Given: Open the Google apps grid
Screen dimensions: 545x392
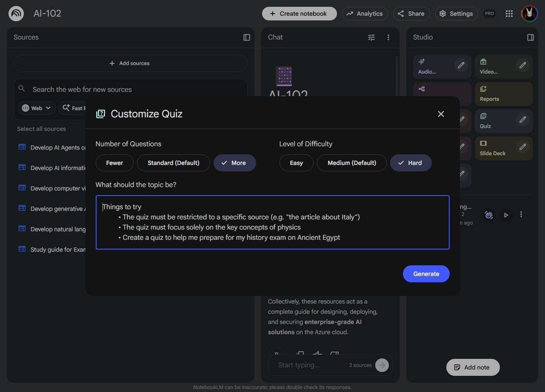Looking at the screenshot, I should [x=509, y=14].
